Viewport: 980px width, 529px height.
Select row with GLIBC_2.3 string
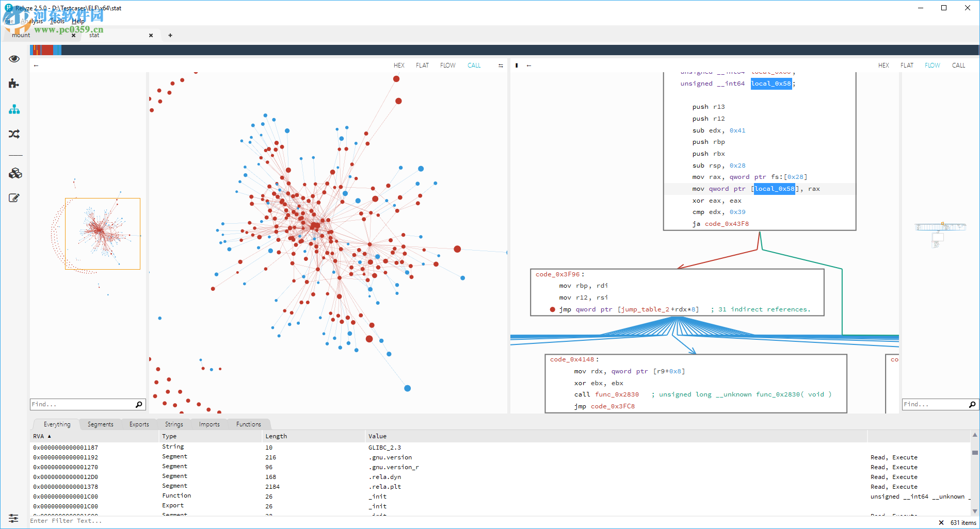click(x=501, y=448)
